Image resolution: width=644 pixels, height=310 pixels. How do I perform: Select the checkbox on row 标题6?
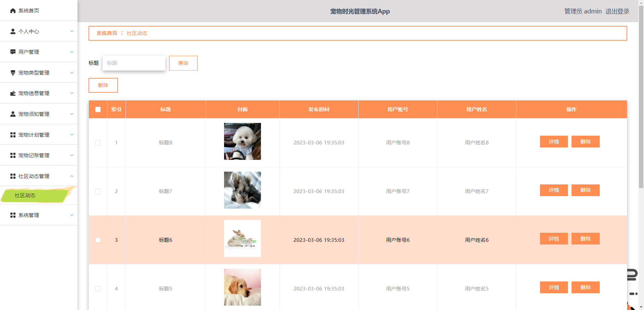[x=98, y=240]
